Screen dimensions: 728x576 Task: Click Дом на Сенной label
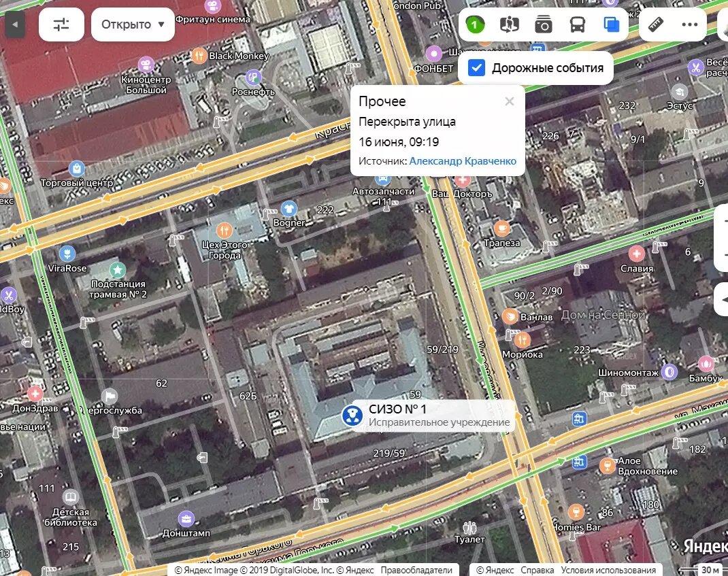coord(603,315)
